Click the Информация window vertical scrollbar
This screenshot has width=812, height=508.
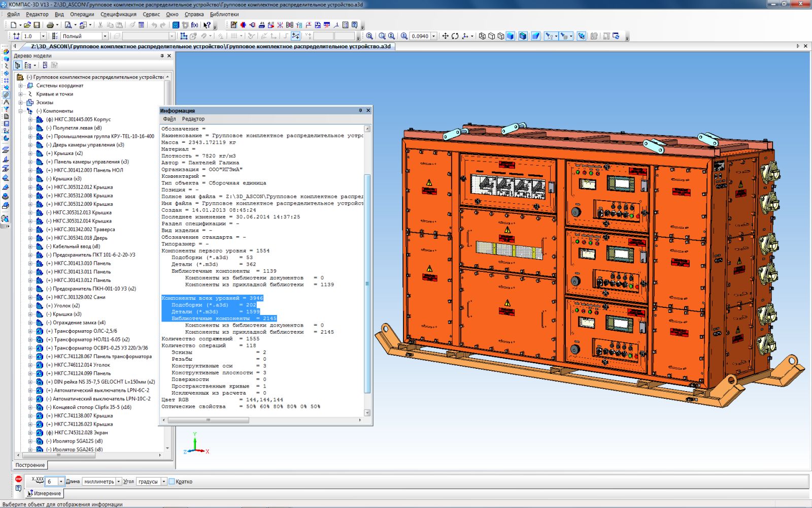(367, 283)
